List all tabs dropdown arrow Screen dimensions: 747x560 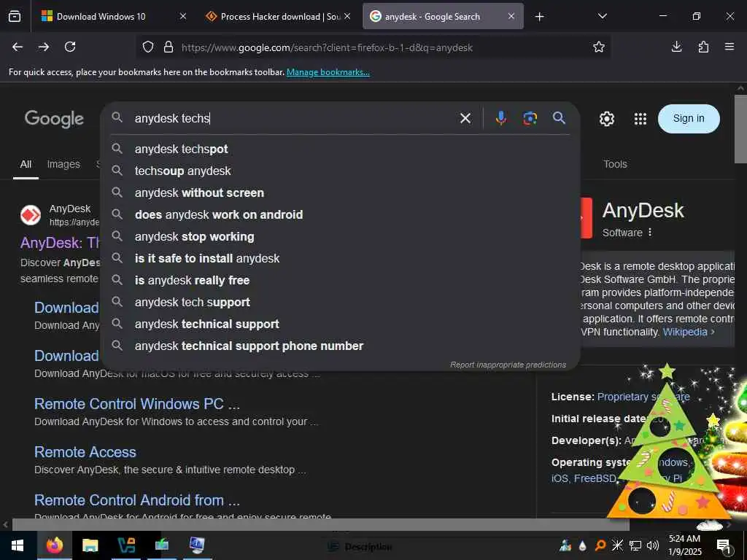[602, 17]
